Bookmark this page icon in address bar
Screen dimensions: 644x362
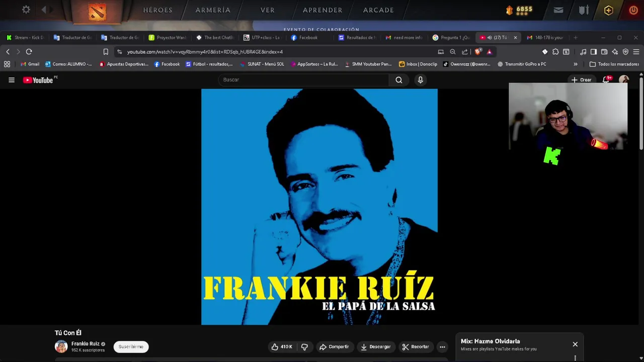[x=106, y=51]
